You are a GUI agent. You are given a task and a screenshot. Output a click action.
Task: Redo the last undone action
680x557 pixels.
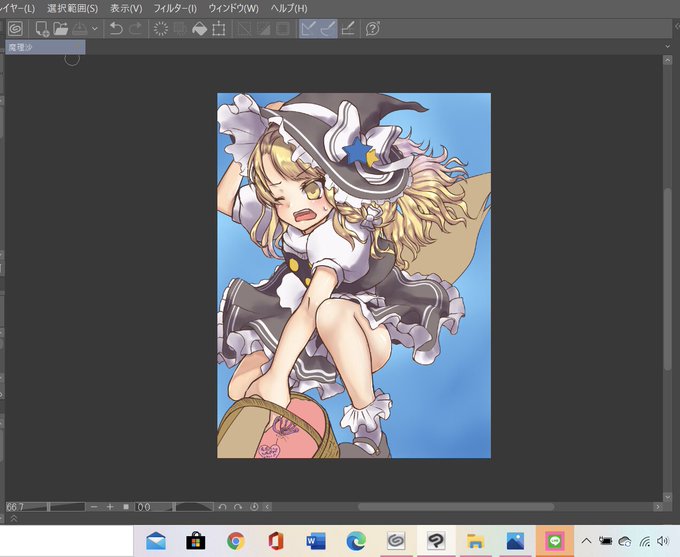pyautogui.click(x=135, y=29)
